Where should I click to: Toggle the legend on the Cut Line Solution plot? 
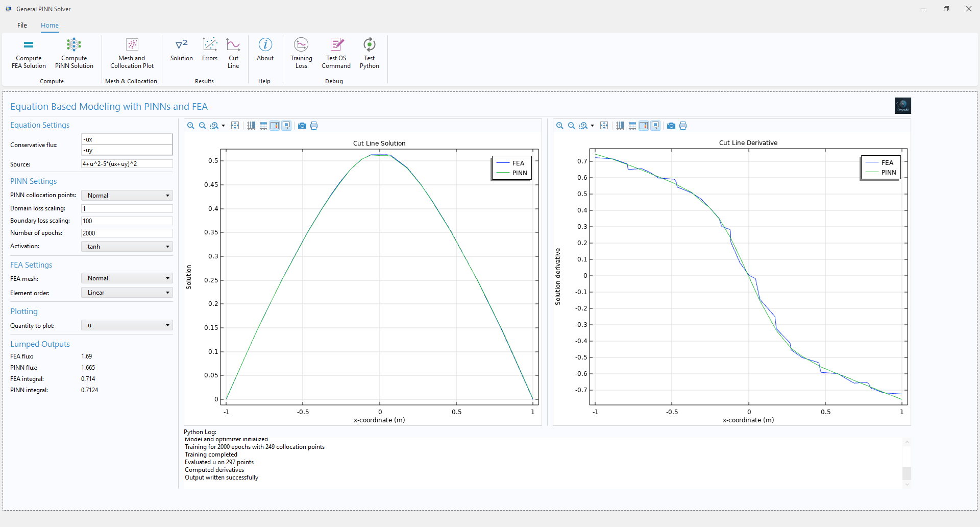pyautogui.click(x=286, y=126)
